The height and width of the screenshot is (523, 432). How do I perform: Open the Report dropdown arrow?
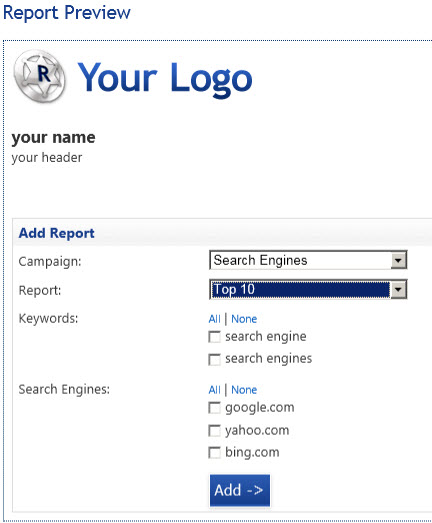[398, 290]
